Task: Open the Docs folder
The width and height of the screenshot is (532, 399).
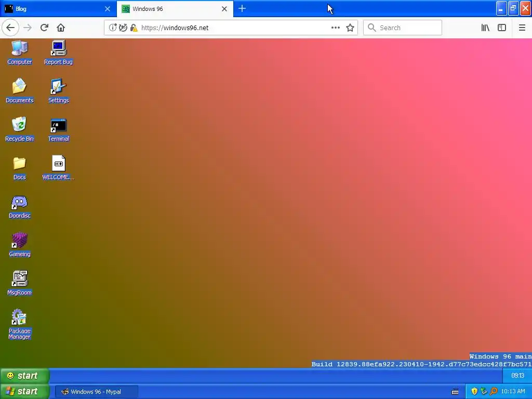Action: [x=19, y=168]
